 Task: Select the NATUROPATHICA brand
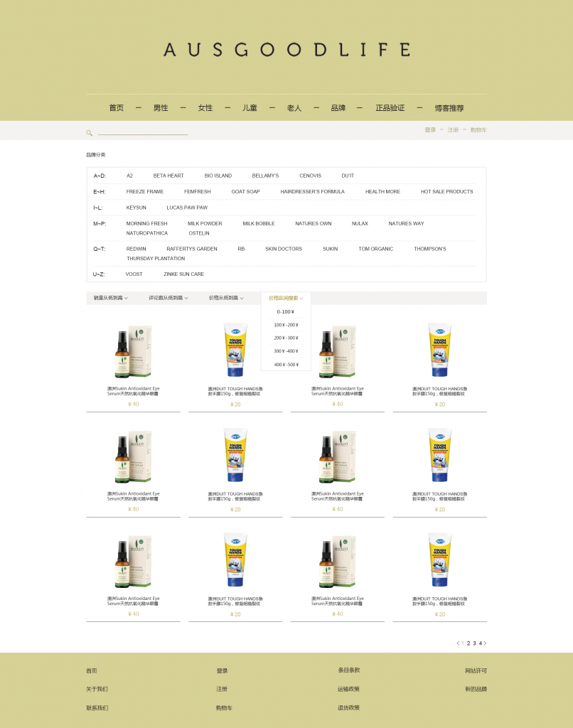pos(146,233)
